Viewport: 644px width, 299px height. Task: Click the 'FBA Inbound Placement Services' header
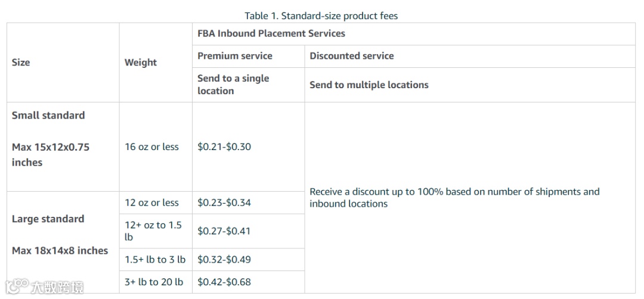pyautogui.click(x=271, y=33)
